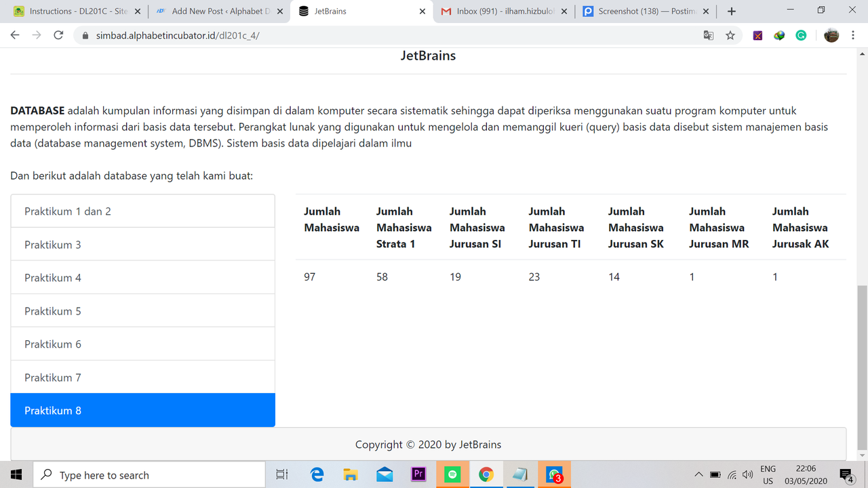Reload the current page
Viewport: 868px width, 488px height.
pos(58,35)
